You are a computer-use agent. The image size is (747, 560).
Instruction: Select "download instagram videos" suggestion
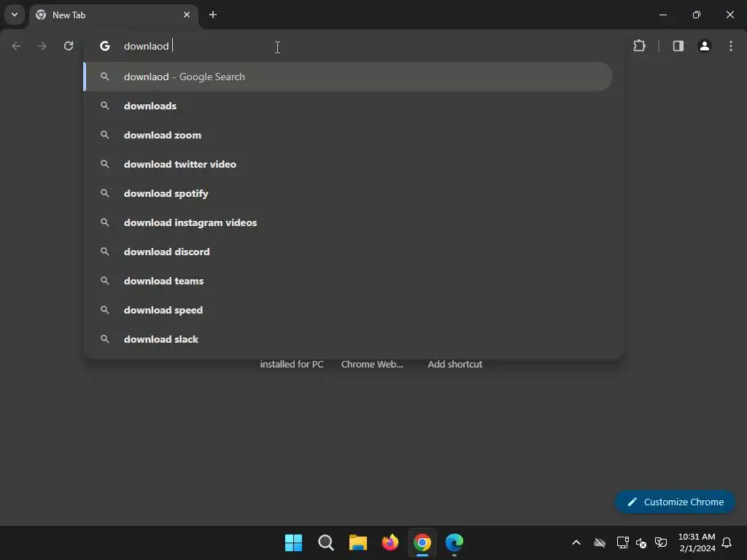tap(348, 222)
